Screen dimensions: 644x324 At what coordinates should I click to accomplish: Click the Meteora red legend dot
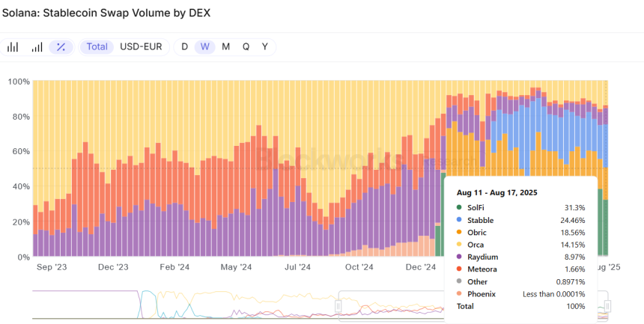point(459,269)
